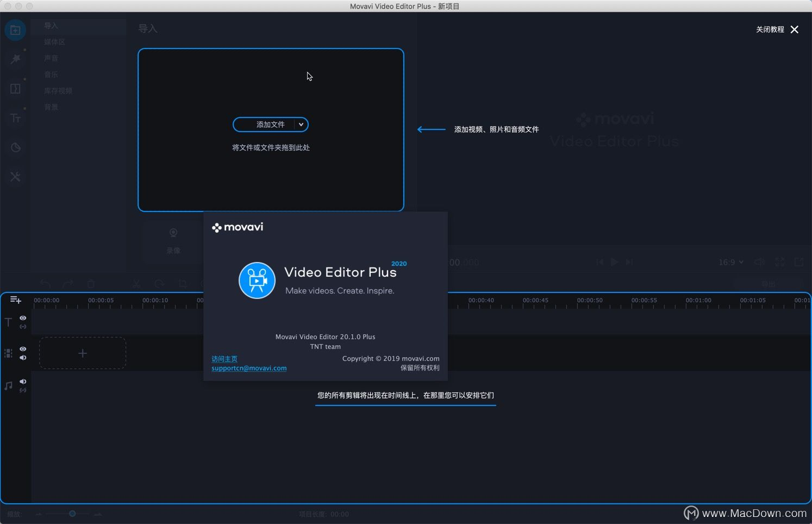Open the More Tools wrench icon

click(x=15, y=177)
